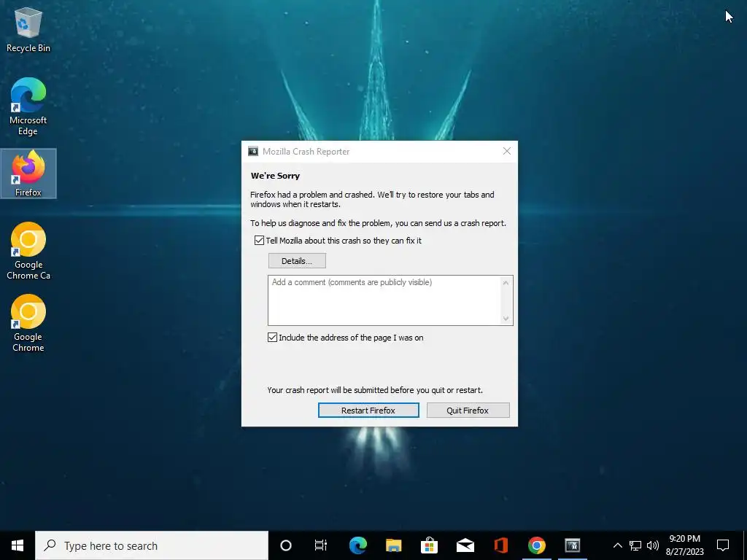Show hidden tray icons chevron

tap(617, 545)
